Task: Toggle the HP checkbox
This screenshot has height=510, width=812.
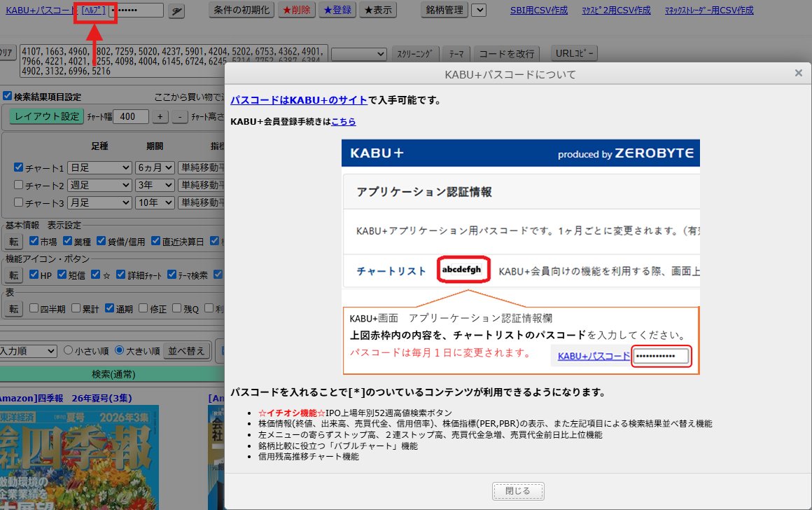Action: point(34,274)
